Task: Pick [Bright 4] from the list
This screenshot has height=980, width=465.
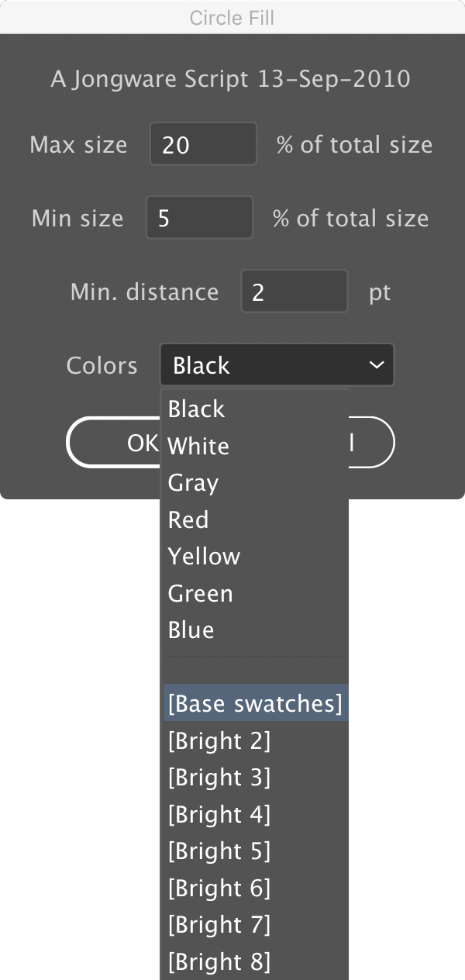Action: tap(219, 814)
